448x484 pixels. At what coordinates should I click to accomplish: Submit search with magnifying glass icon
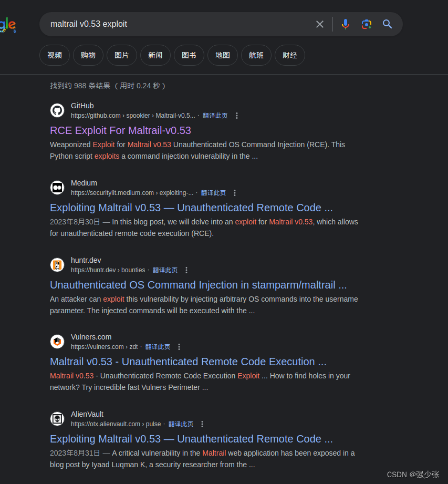click(x=387, y=24)
